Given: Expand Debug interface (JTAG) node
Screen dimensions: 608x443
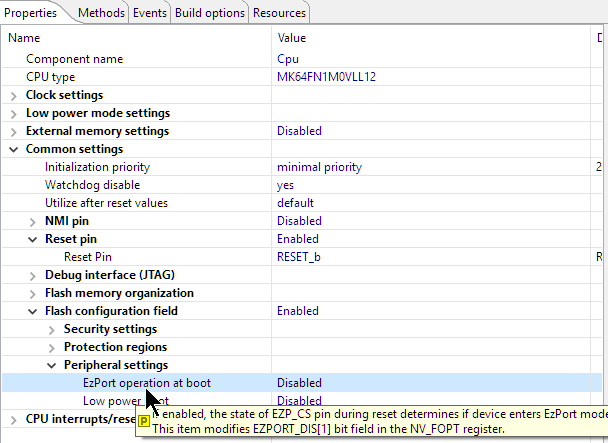Looking at the screenshot, I should click(x=33, y=275).
